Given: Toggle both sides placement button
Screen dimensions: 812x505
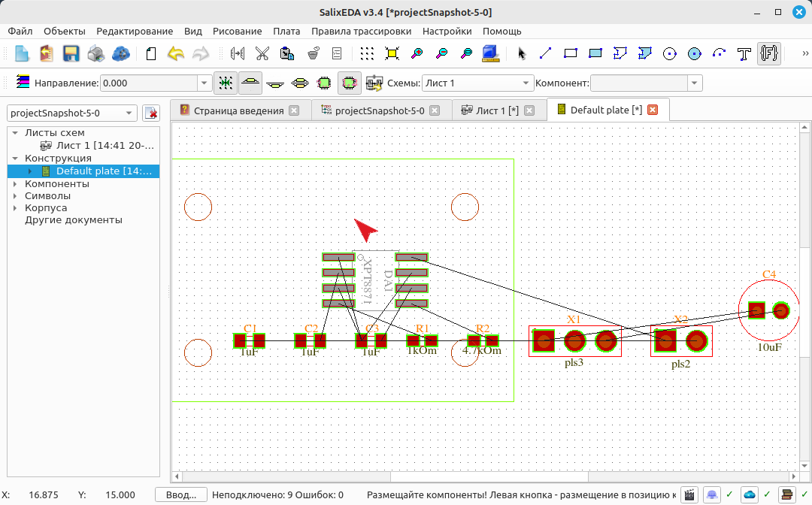Looking at the screenshot, I should click(300, 83).
